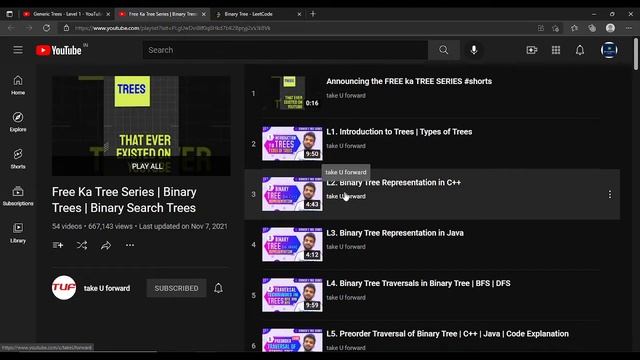Click the 4:43 Binary Tree thumbnail

click(292, 194)
